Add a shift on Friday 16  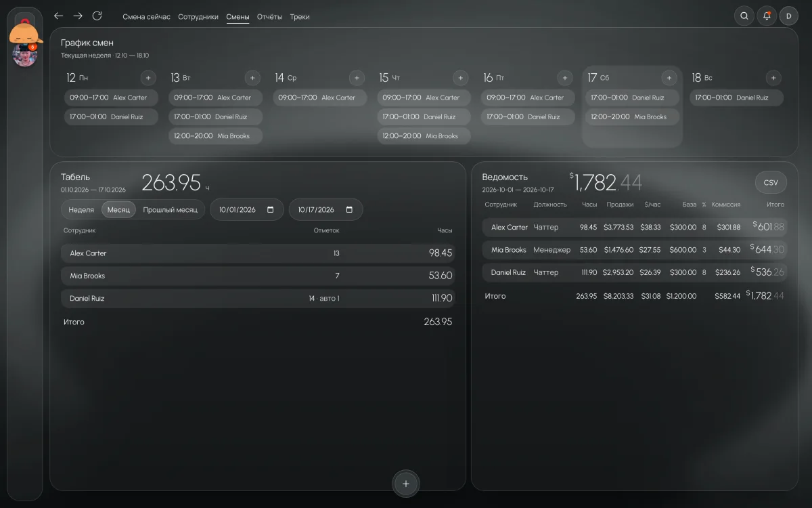click(565, 78)
